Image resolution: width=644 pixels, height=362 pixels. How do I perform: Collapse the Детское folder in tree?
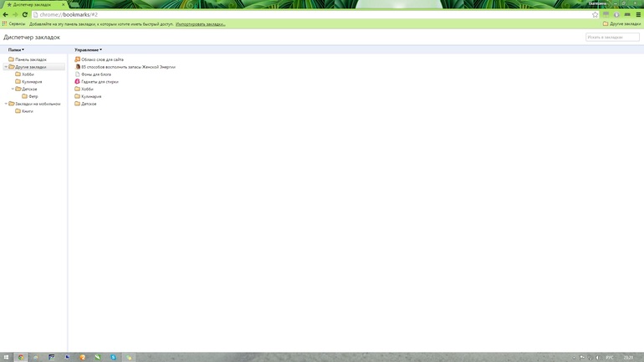pyautogui.click(x=13, y=89)
